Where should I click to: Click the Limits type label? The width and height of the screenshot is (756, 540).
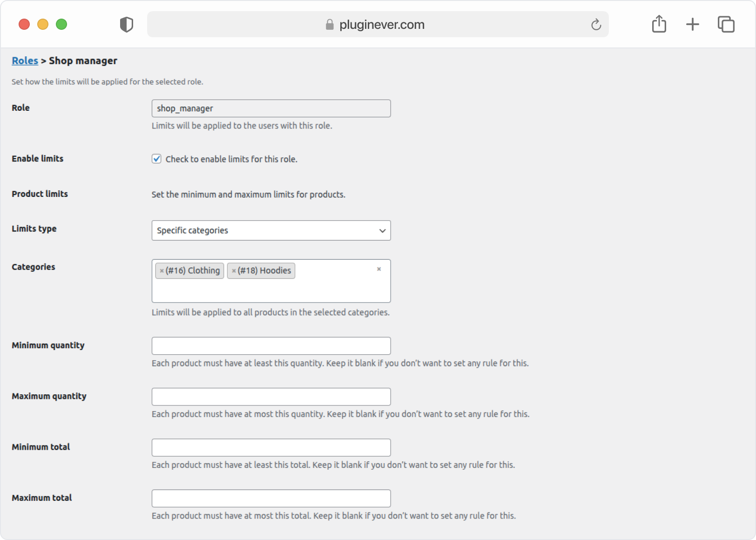click(34, 229)
